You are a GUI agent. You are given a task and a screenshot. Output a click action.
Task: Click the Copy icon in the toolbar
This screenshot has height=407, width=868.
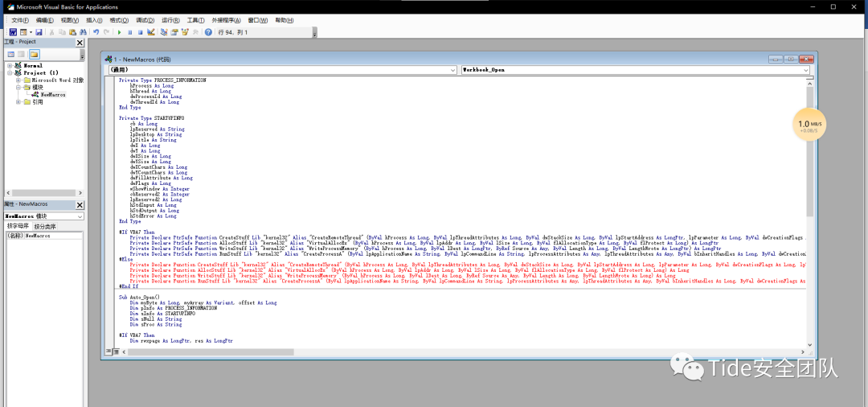point(62,32)
